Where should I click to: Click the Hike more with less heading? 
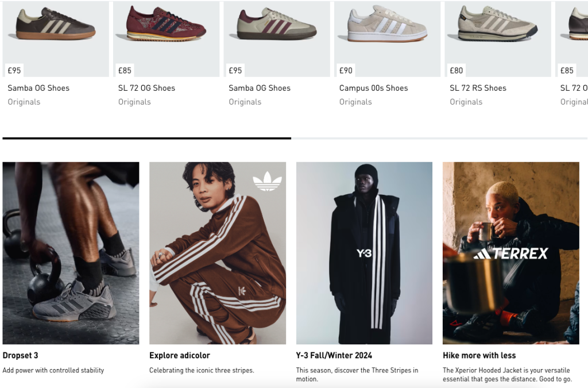479,355
